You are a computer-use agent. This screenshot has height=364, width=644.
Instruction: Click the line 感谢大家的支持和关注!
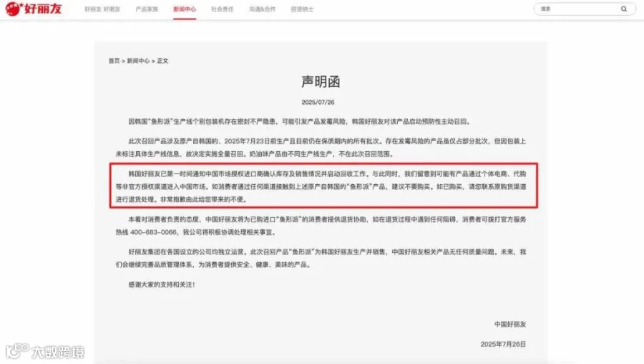click(162, 284)
